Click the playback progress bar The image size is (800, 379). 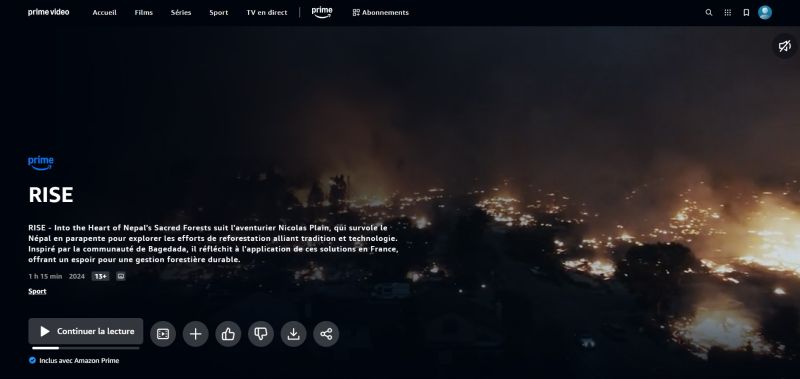[86, 348]
